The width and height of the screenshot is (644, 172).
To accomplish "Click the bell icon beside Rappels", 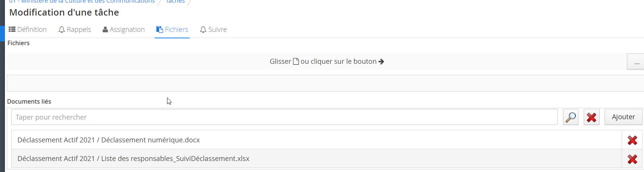I will [62, 30].
